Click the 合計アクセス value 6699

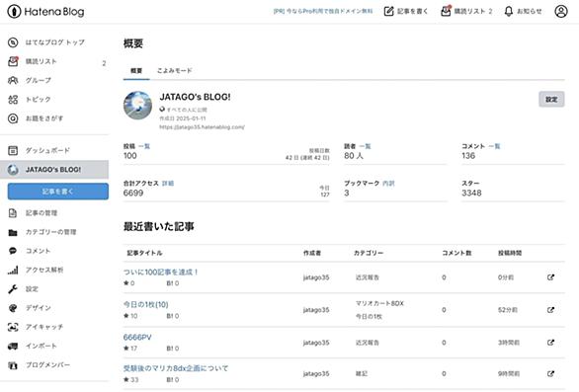pos(133,193)
